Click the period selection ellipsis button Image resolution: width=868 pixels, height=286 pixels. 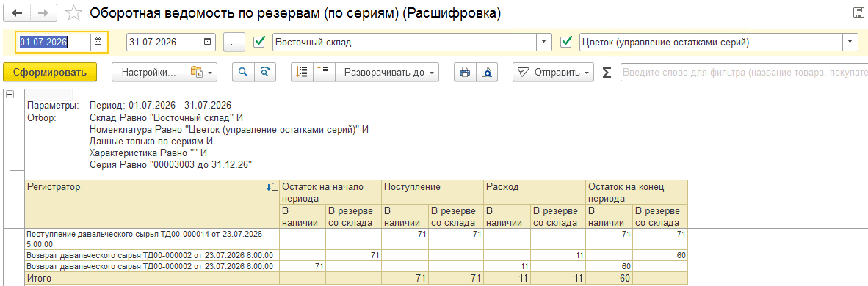point(234,42)
